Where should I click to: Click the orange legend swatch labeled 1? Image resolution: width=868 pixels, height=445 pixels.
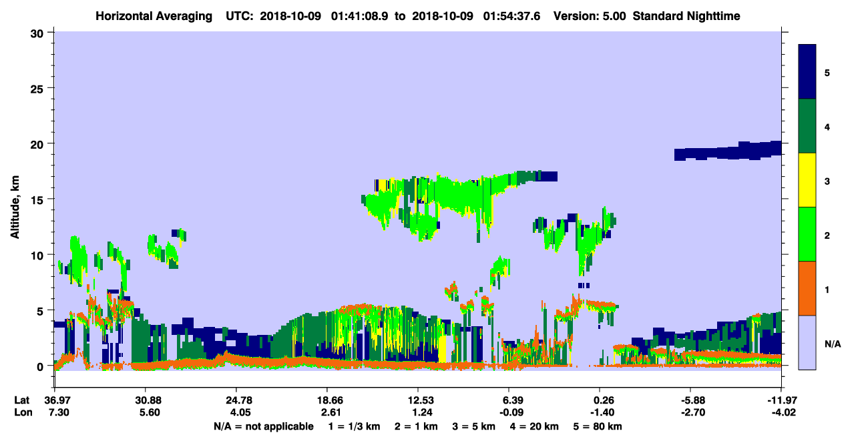coord(807,288)
